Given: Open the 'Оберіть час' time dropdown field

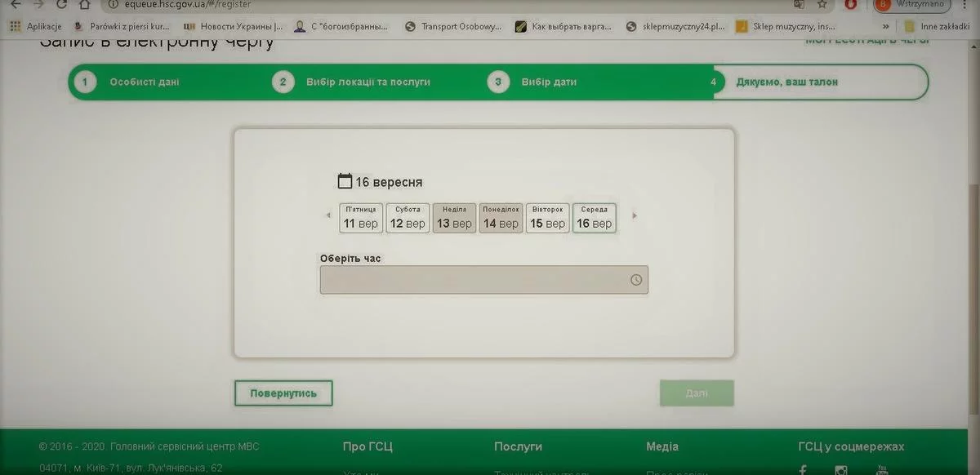Looking at the screenshot, I should coord(484,280).
